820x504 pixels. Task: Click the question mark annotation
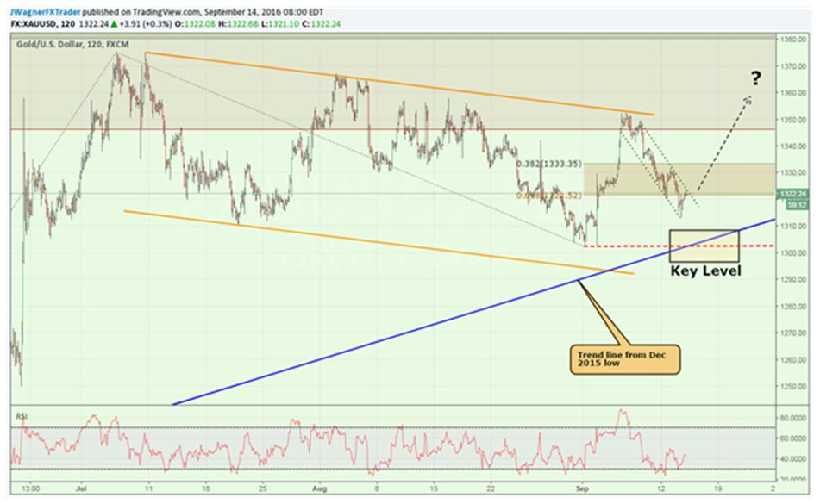click(755, 79)
